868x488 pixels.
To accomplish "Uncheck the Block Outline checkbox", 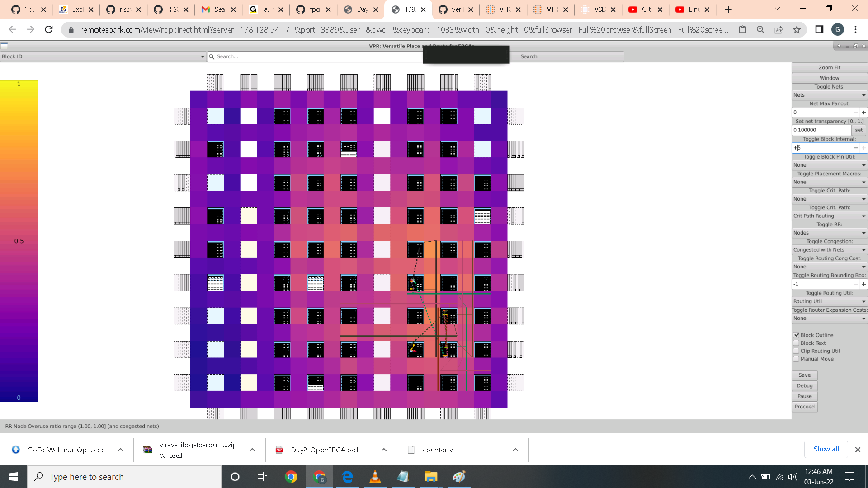I will point(797,335).
